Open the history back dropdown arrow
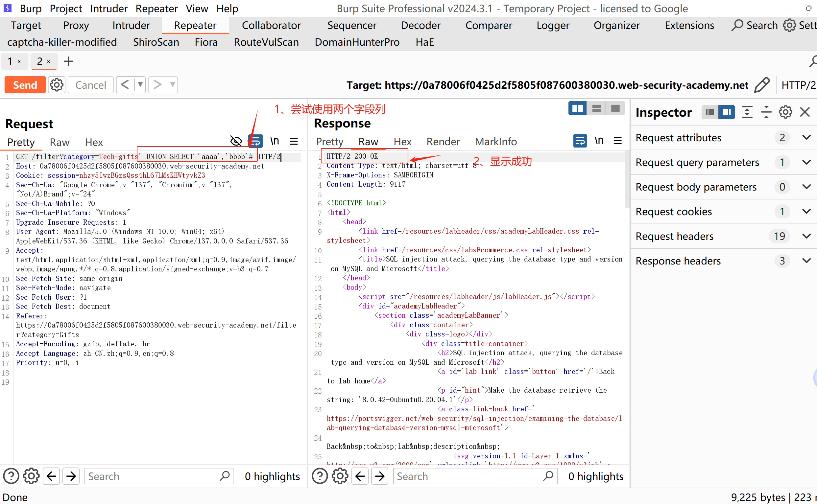 coord(140,85)
